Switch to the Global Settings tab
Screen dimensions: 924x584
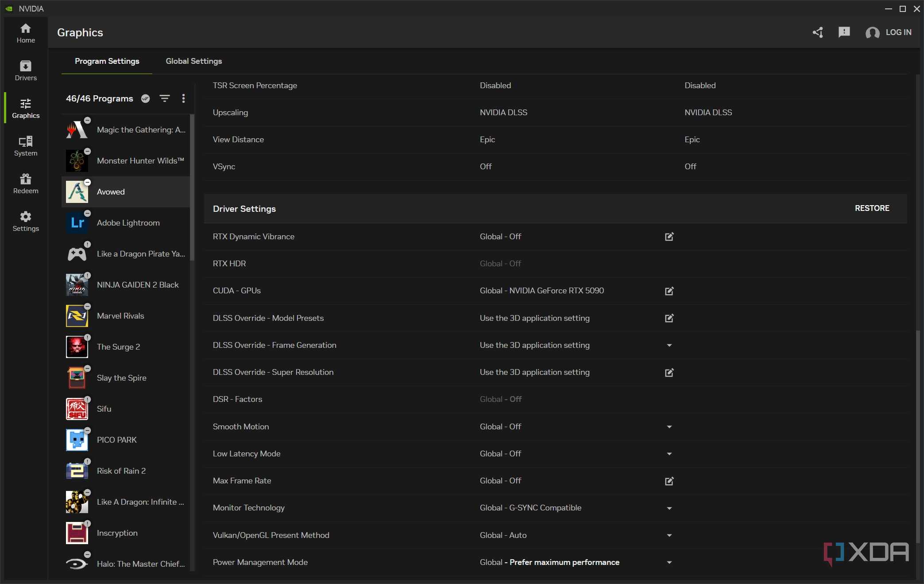194,61
